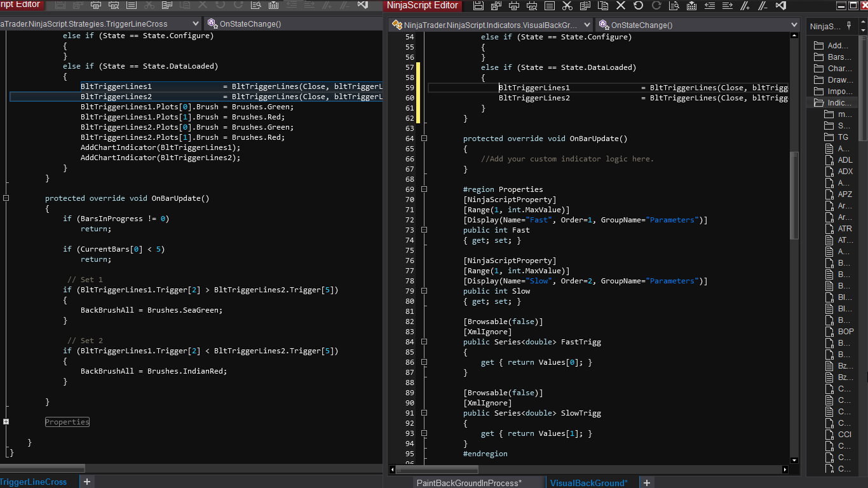Click the Comment selection icon in right toolbar

pyautogui.click(x=745, y=6)
